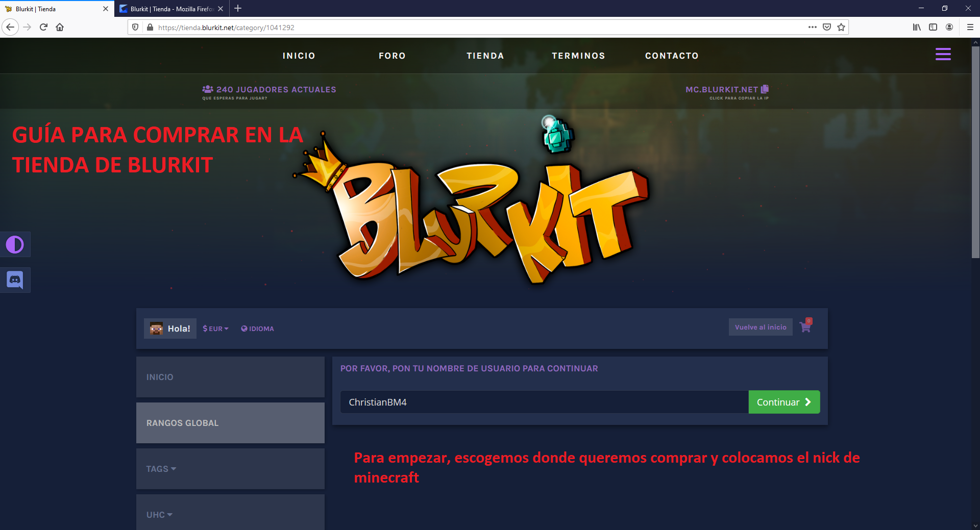Open the EUR currency dropdown
The image size is (980, 530).
(x=215, y=329)
